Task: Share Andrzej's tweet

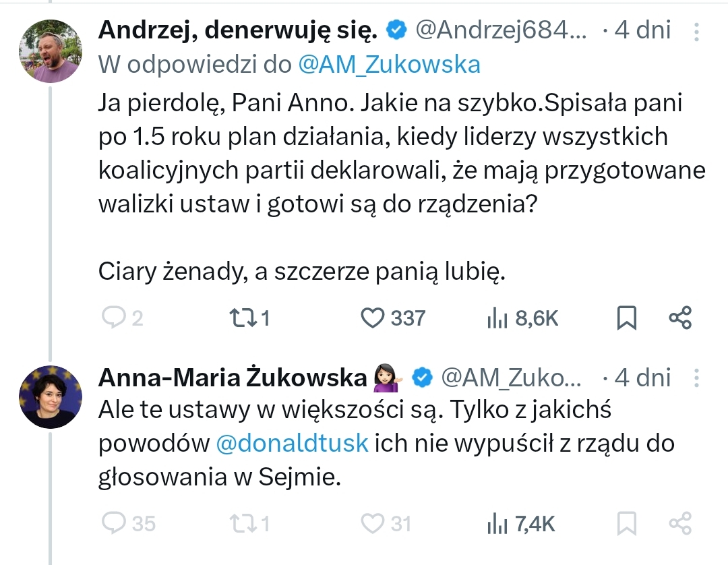Action: pyautogui.click(x=679, y=318)
